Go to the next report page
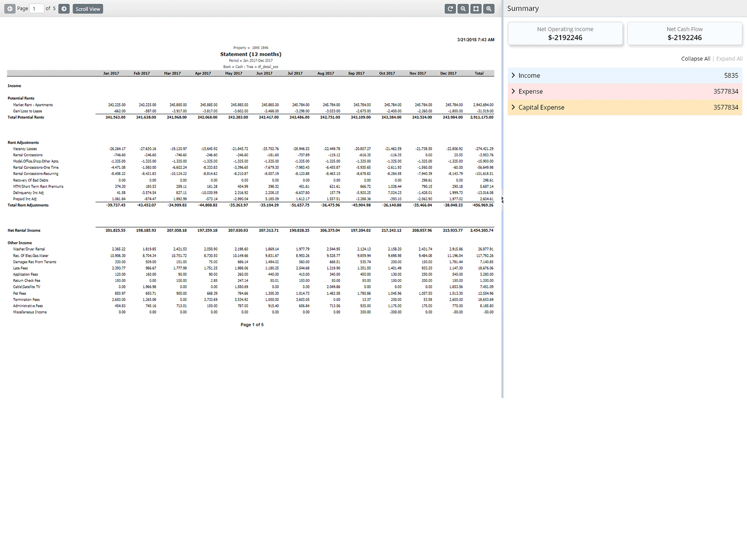This screenshot has height=560, width=747. coord(64,8)
